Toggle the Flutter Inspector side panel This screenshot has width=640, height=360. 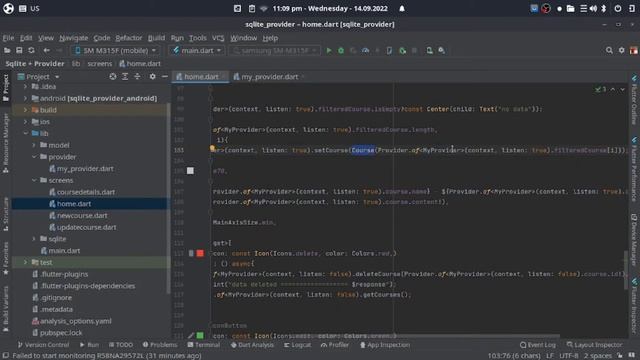(x=634, y=306)
